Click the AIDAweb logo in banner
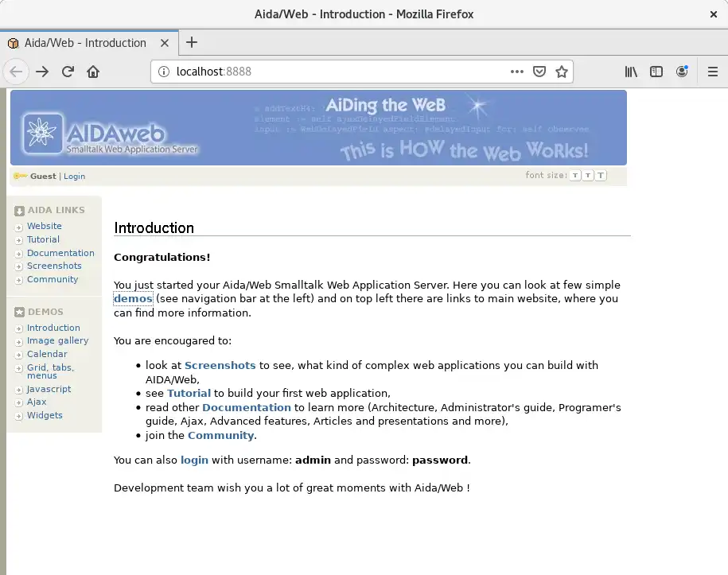The height and width of the screenshot is (575, 728). tap(111, 134)
